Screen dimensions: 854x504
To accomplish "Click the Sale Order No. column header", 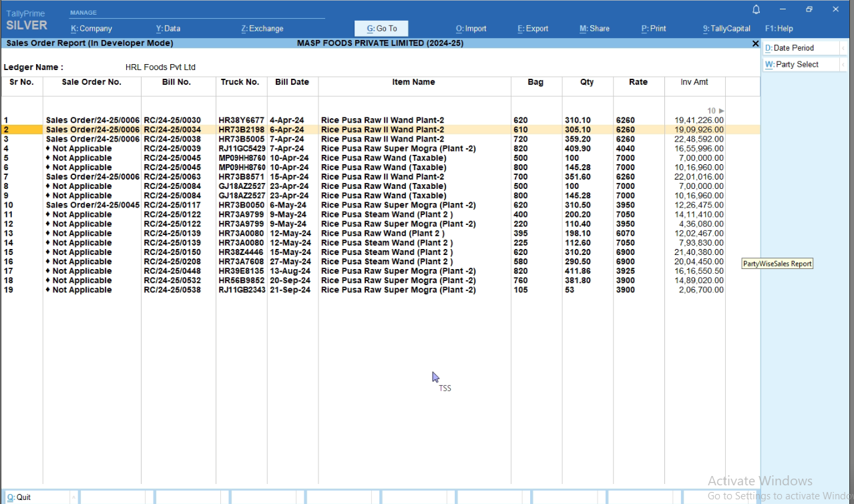I will point(91,82).
